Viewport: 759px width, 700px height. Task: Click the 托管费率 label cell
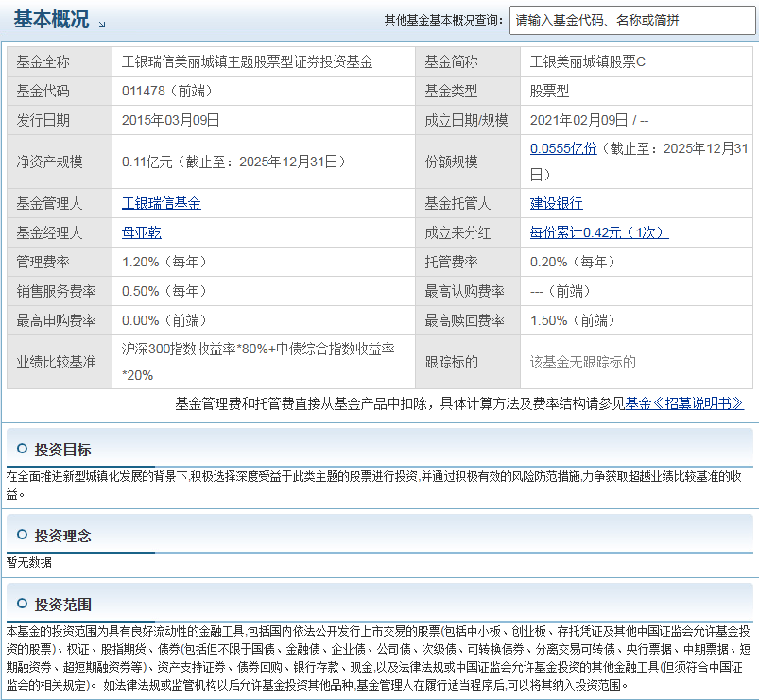tap(468, 262)
